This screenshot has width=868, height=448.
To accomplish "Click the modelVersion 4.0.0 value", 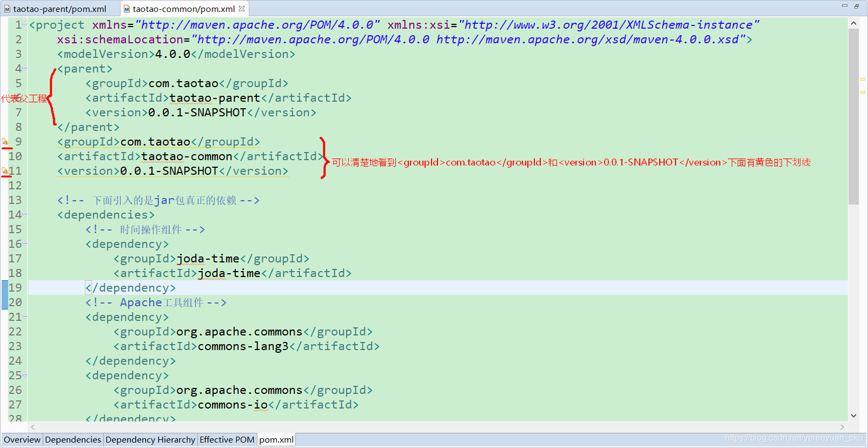I will [173, 54].
